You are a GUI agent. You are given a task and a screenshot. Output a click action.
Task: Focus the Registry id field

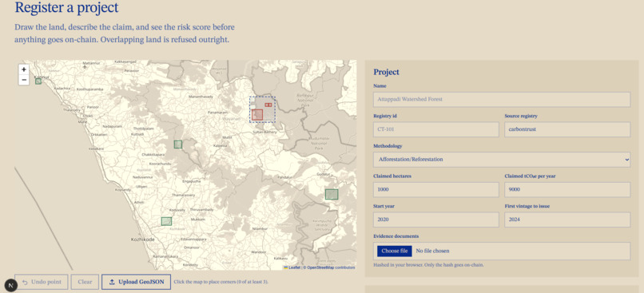tap(436, 129)
